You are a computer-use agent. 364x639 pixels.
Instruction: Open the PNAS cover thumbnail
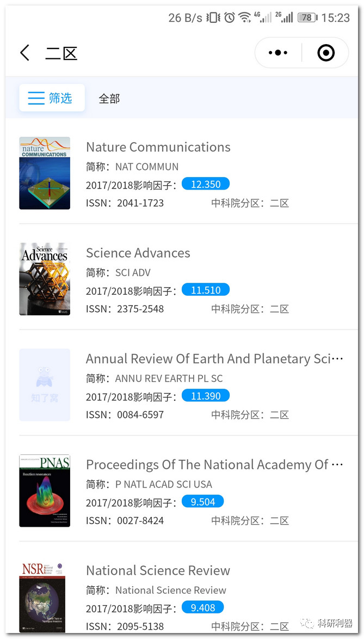pos(45,491)
